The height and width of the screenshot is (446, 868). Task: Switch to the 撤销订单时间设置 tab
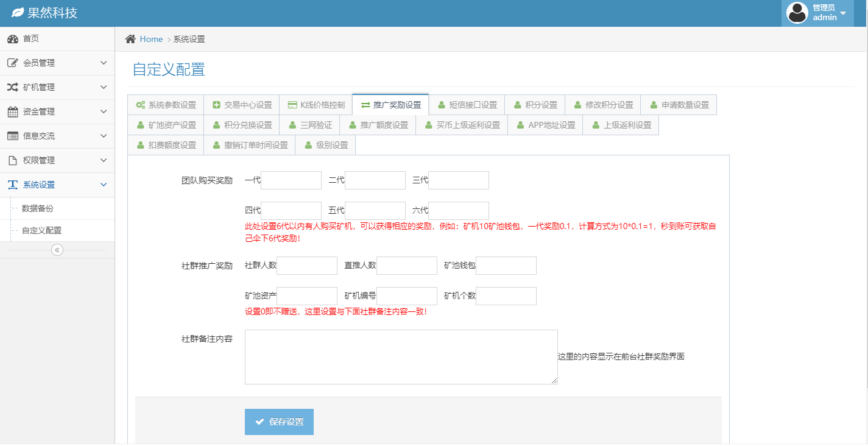[x=250, y=145]
